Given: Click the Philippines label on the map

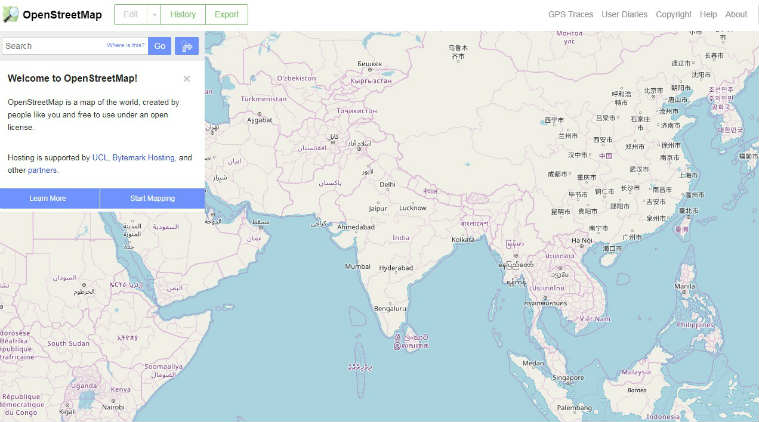Looking at the screenshot, I should coord(695,325).
